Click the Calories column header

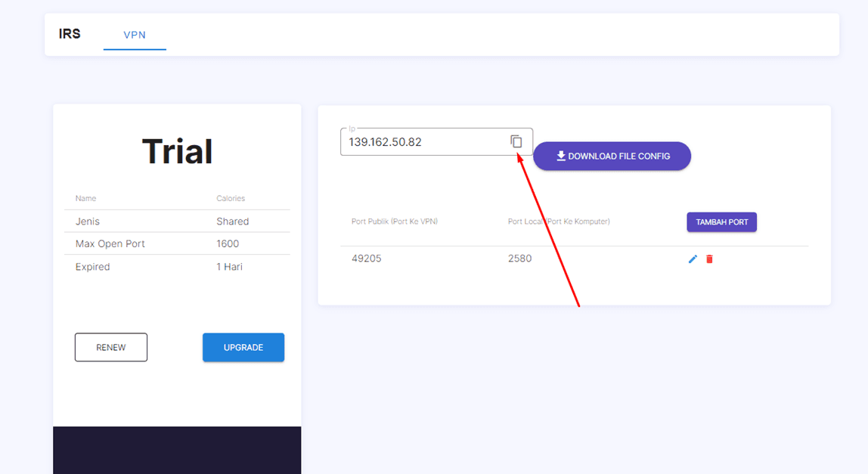pos(231,199)
